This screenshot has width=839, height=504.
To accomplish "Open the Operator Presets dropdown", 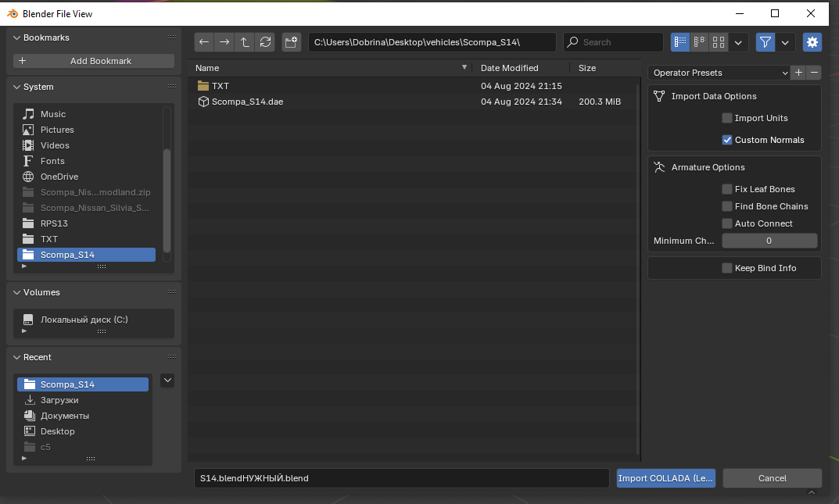I will [x=719, y=73].
